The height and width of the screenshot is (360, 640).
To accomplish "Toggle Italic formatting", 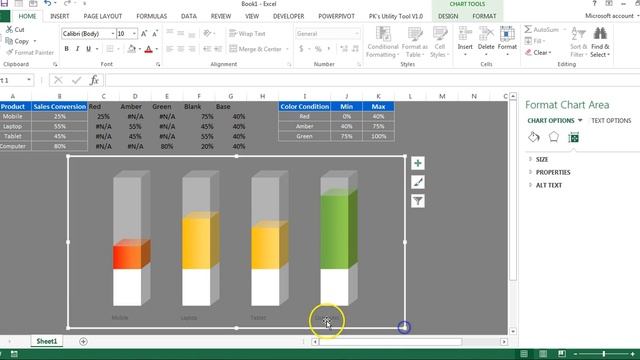I will 78,49.
